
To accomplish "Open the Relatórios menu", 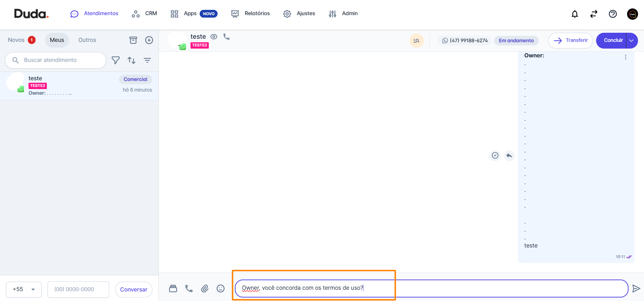I will point(250,13).
